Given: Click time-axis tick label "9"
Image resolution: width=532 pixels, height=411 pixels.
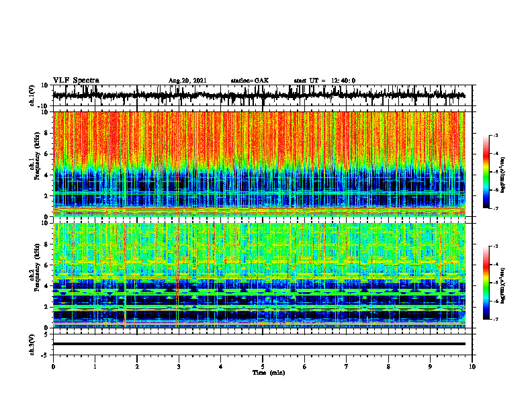Looking at the screenshot, I should (430, 367).
